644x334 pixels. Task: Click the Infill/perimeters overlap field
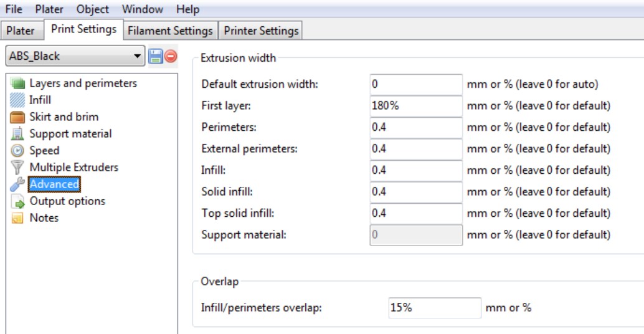(x=434, y=308)
